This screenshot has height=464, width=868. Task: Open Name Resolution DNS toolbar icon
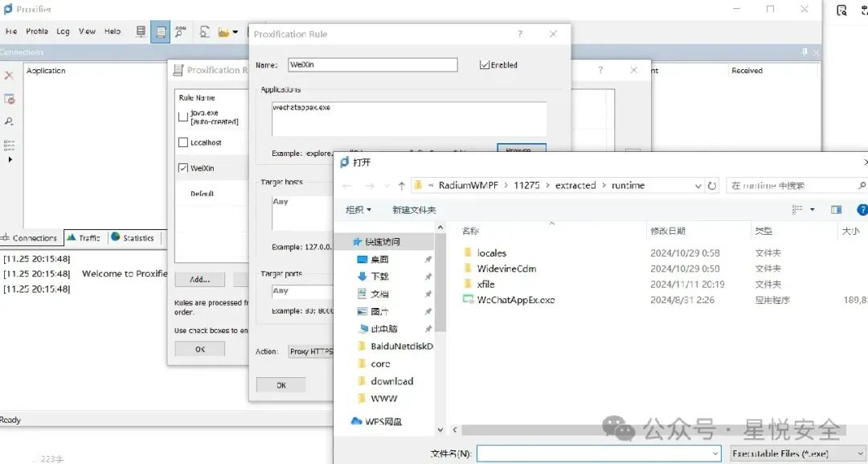pos(181,31)
